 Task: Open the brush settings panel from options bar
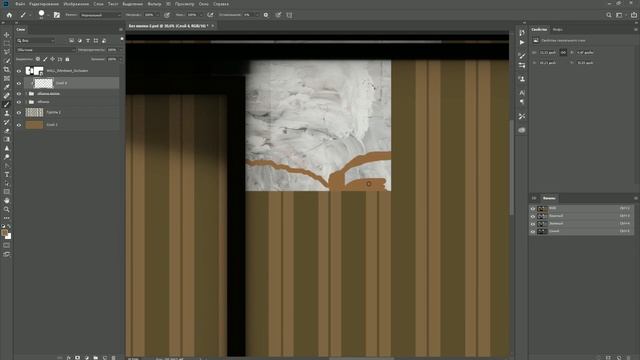(x=57, y=15)
